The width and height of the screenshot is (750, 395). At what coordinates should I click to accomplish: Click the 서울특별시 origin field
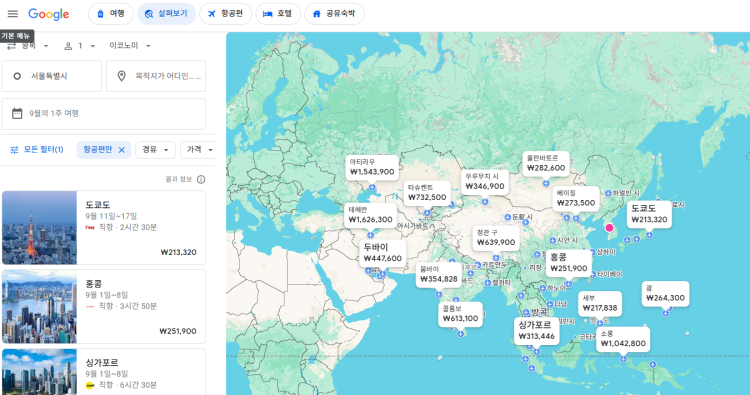point(52,76)
